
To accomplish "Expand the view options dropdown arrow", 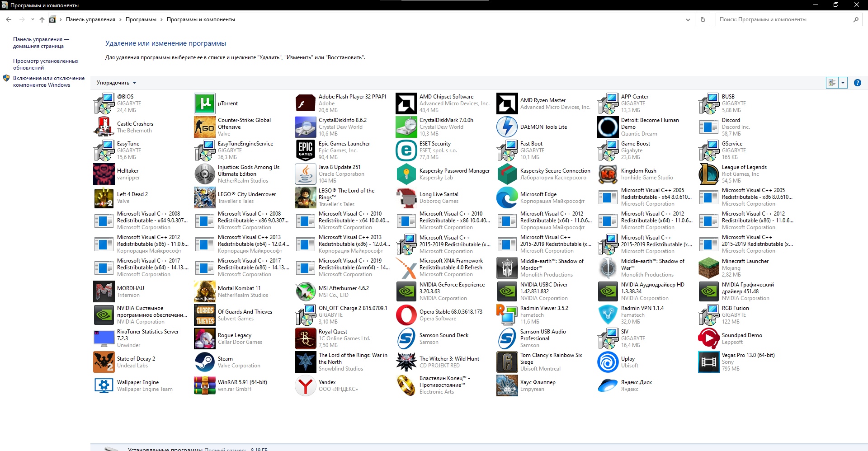I will [843, 83].
